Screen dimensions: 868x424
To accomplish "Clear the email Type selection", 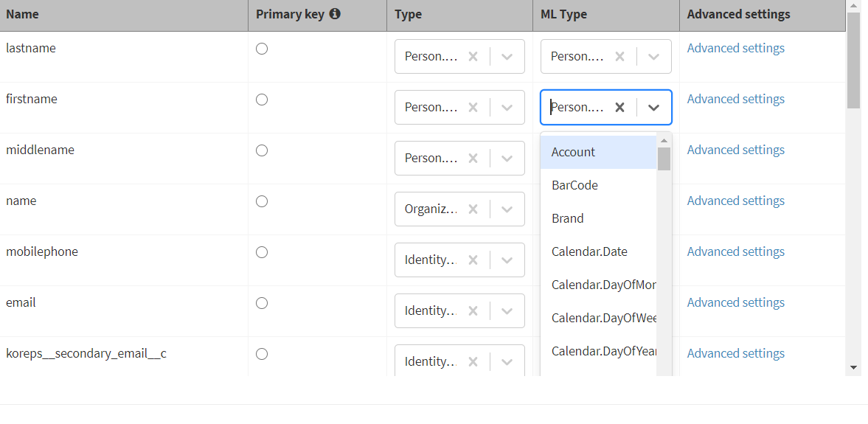I will [x=473, y=310].
